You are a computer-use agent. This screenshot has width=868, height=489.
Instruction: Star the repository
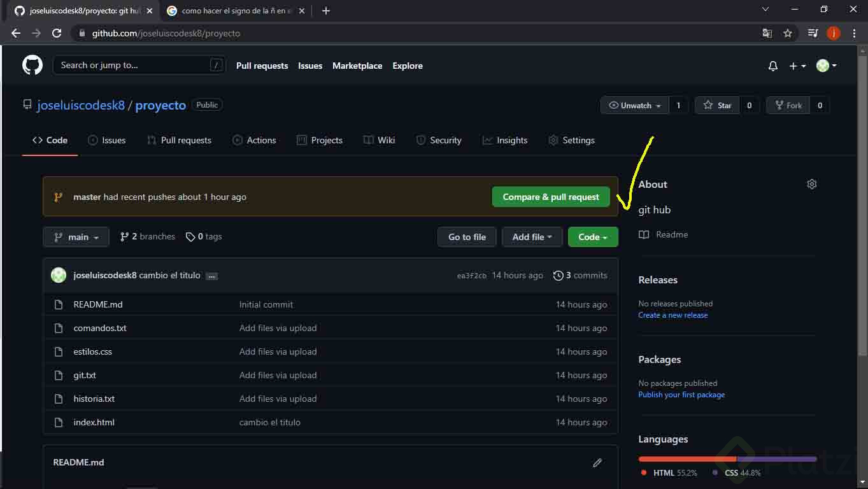[x=717, y=106]
